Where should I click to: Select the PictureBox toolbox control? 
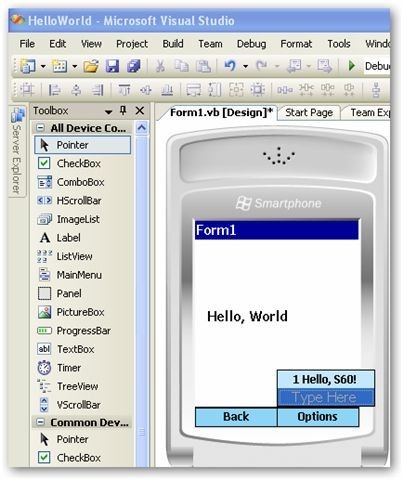click(82, 312)
